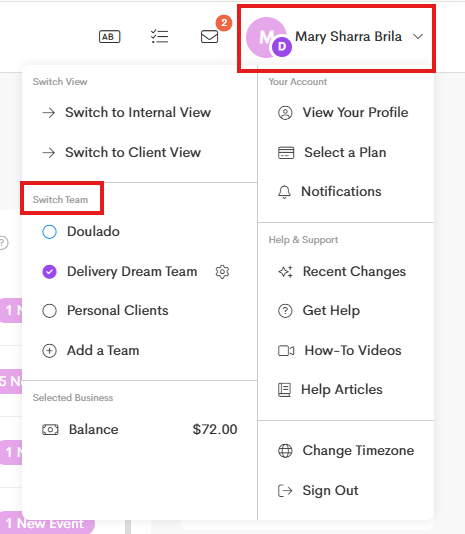Viewport: 465px width, 534px height.
Task: Open the Balance $72.00 entry
Action: pos(140,429)
